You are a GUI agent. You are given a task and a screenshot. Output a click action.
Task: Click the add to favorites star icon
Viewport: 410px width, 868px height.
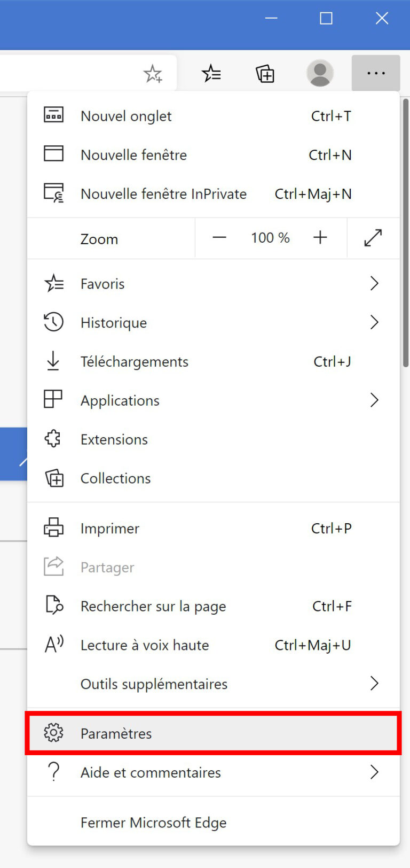click(x=153, y=74)
